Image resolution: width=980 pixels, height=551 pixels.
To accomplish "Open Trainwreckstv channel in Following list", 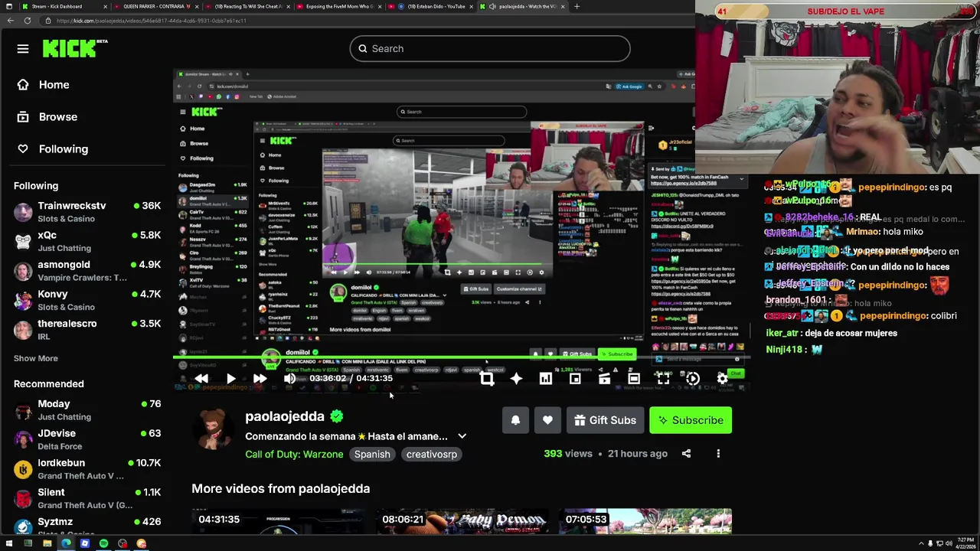I will tap(87, 212).
